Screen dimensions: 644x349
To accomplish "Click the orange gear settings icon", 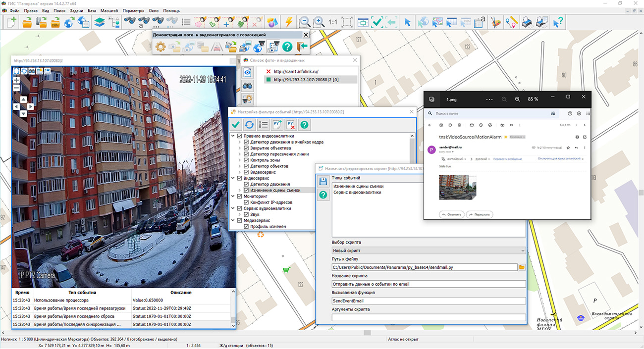I will click(x=160, y=47).
